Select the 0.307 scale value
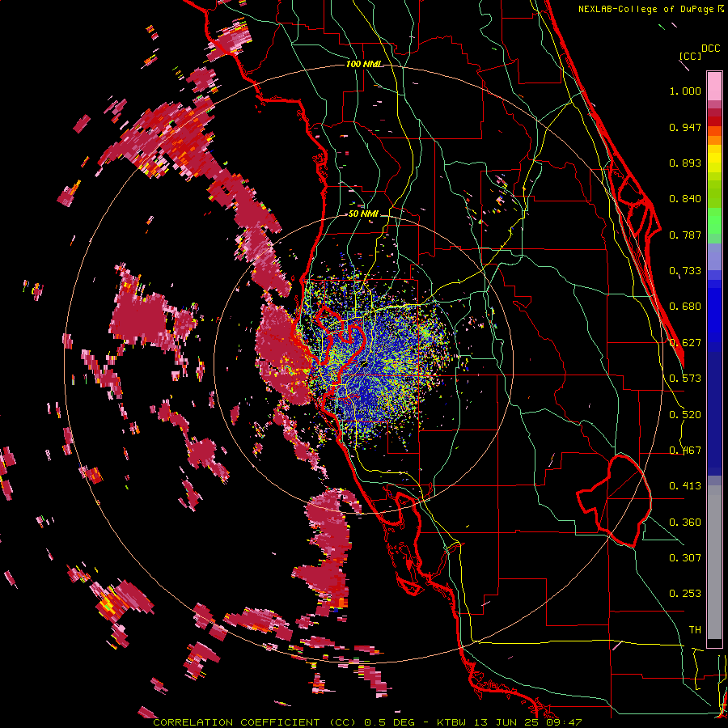The height and width of the screenshot is (728, 728). coord(685,558)
